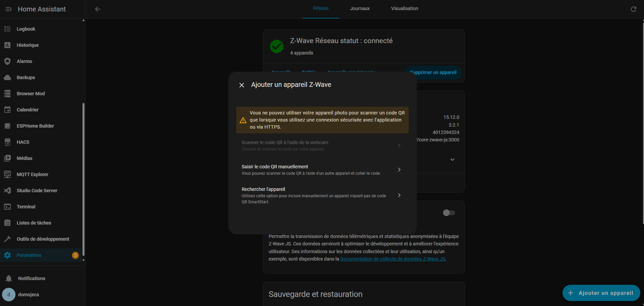Select Saisir le code QR manuellement option
This screenshot has height=306, width=644.
(x=322, y=170)
